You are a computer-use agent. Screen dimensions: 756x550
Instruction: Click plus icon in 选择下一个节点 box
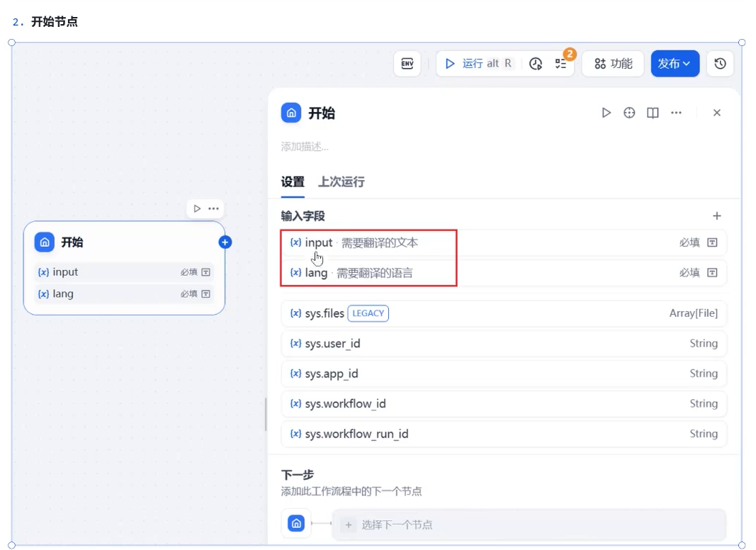(349, 525)
